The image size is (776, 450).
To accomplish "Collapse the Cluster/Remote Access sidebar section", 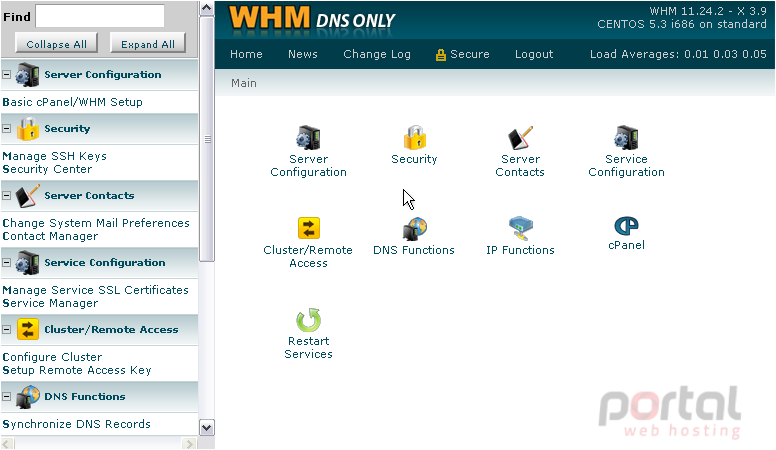I will (6, 330).
